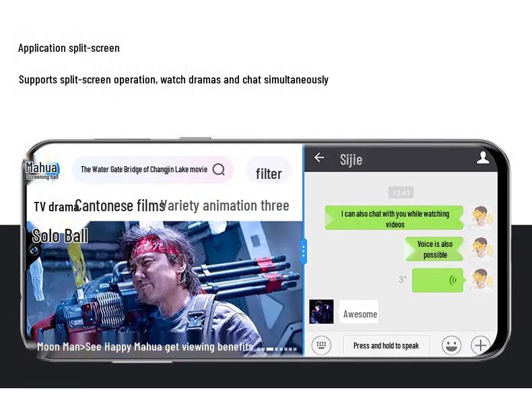Click the blue split-screen divider handle
This screenshot has height=399, width=532.
click(303, 252)
